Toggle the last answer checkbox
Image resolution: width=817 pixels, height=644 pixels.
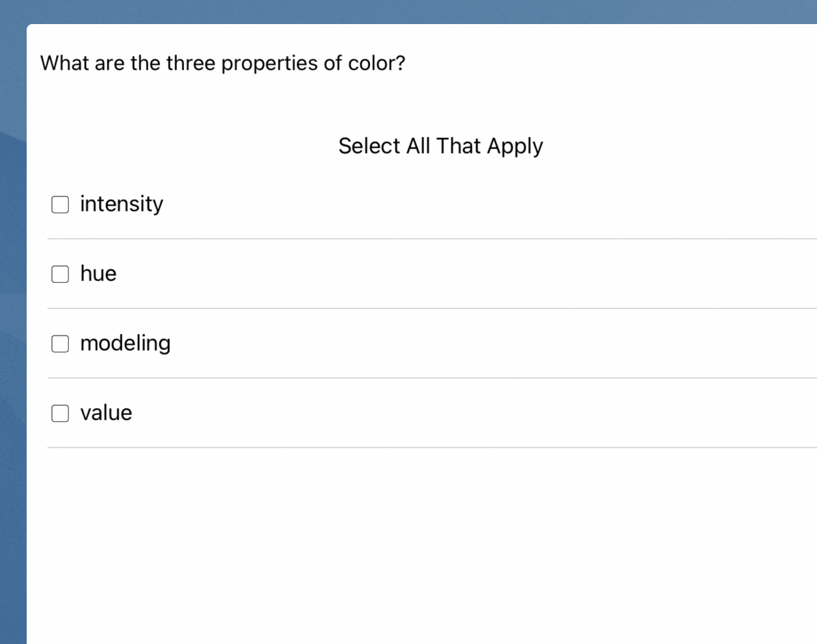coord(60,413)
